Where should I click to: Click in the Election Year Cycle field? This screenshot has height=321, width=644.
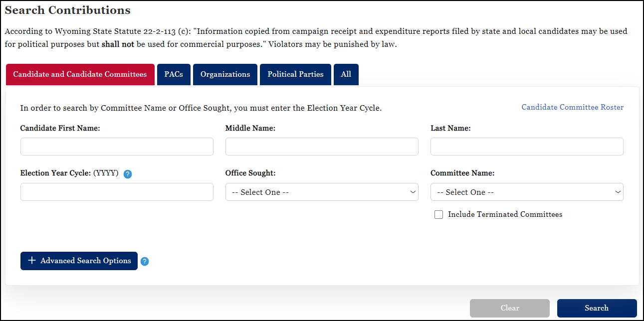(117, 192)
